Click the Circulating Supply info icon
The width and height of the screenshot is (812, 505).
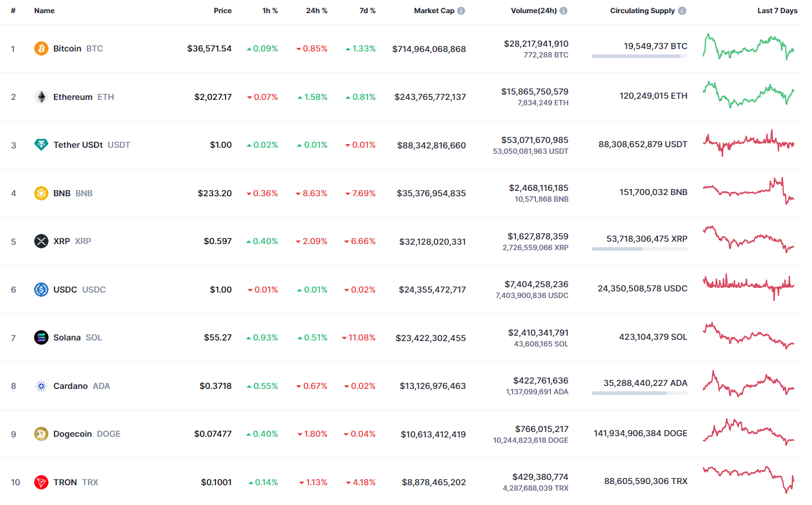[682, 11]
